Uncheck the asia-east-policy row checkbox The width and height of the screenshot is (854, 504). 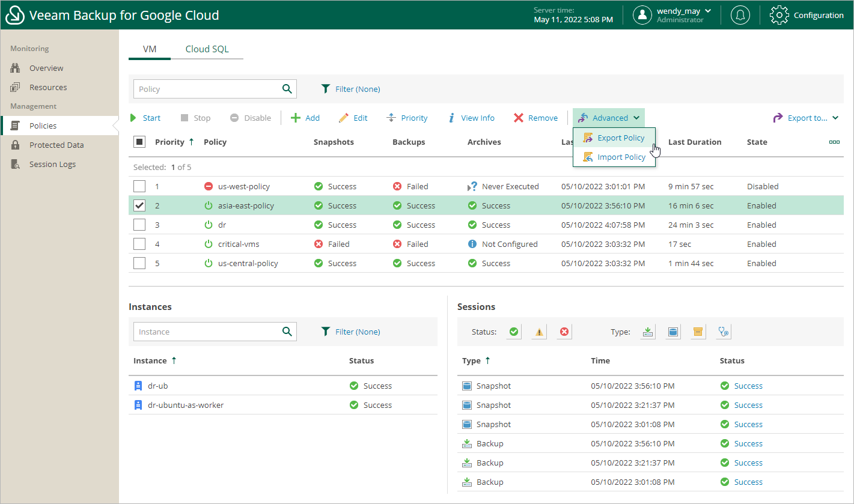(139, 205)
